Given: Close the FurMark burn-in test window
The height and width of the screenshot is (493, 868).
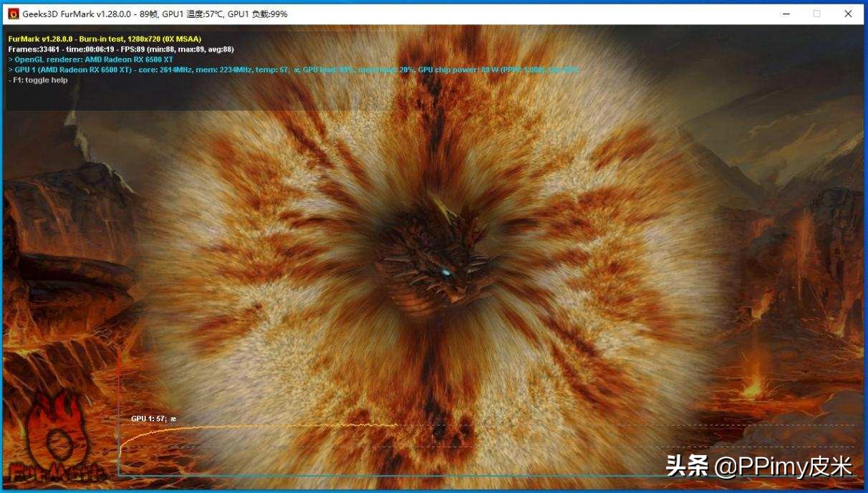Looking at the screenshot, I should click(x=848, y=14).
